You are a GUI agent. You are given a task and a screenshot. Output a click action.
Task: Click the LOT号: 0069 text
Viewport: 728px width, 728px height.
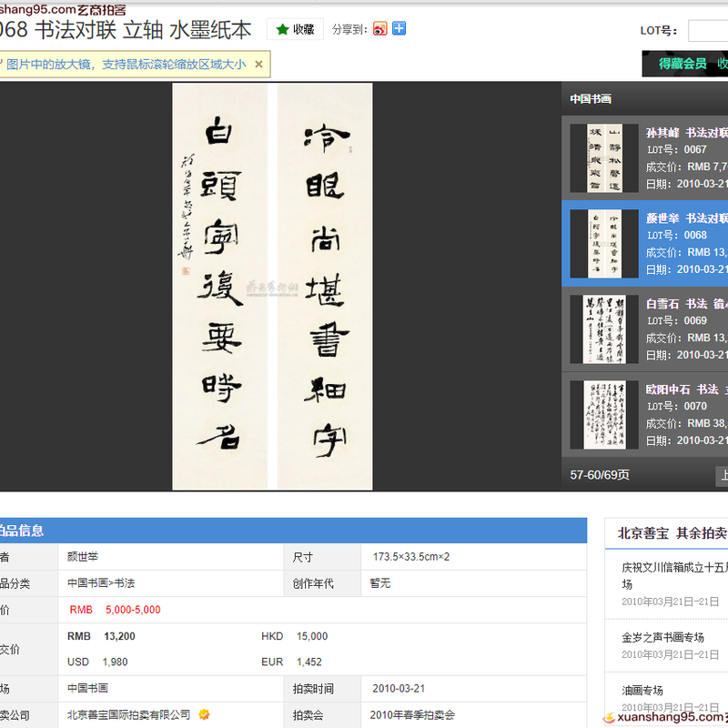677,320
